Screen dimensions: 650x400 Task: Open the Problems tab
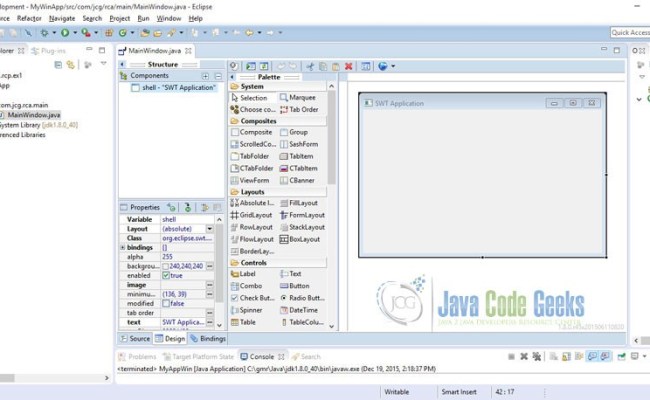137,356
